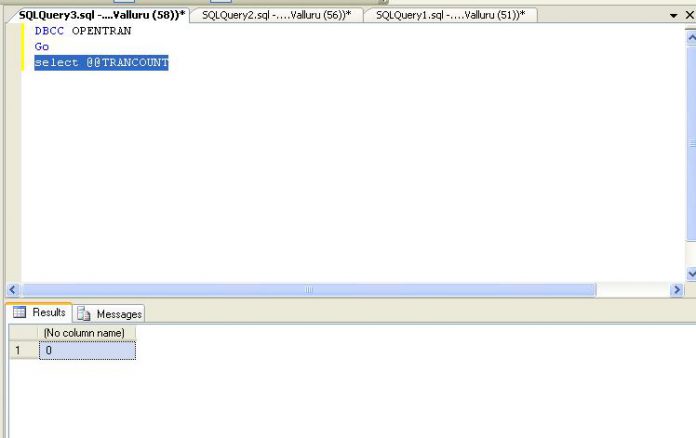Show the Results tab
The height and width of the screenshot is (438, 696).
(x=40, y=313)
